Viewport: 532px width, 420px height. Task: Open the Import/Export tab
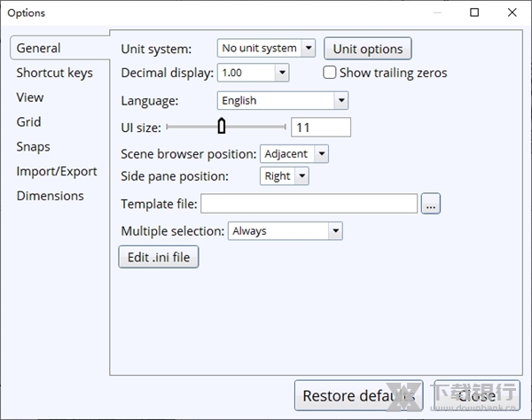click(57, 171)
